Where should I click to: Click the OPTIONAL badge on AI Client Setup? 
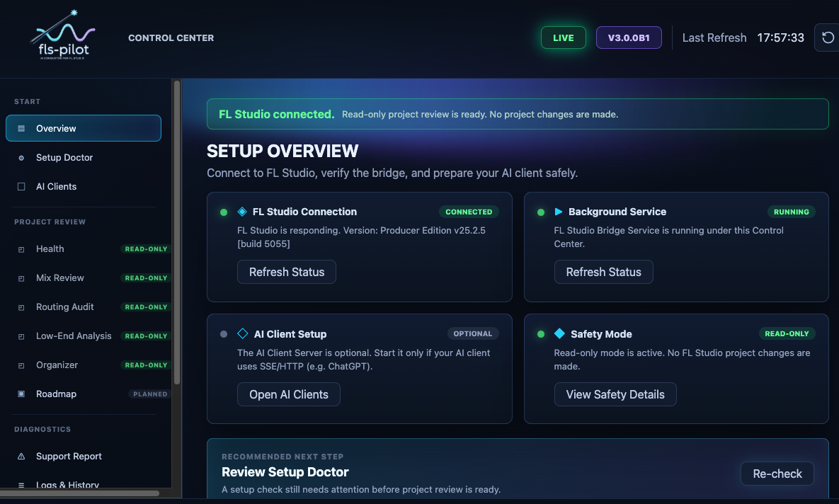pos(473,333)
